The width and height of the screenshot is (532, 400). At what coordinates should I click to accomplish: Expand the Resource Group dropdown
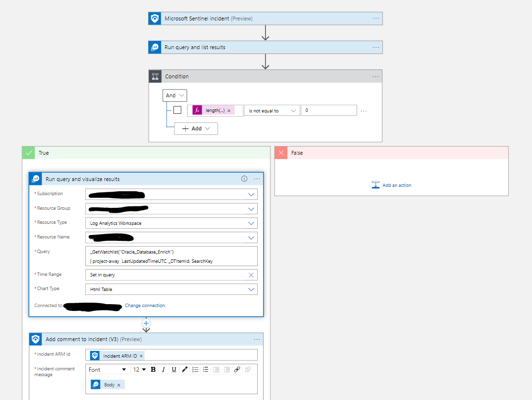click(251, 209)
